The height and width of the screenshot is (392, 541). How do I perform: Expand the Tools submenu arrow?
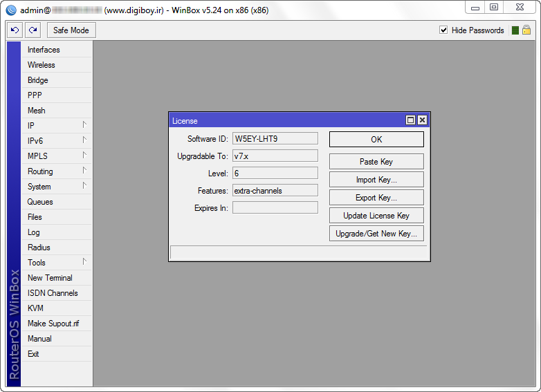tap(84, 261)
